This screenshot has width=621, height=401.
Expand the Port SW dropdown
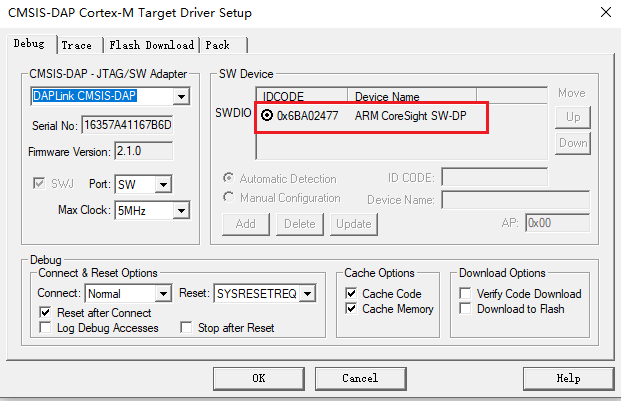pos(163,184)
